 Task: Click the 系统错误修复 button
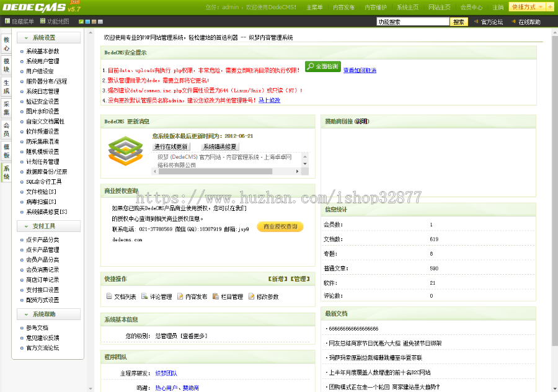(219, 146)
